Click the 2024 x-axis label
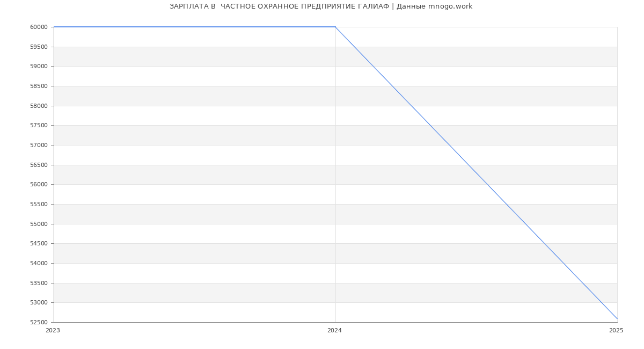Screen dimensions: 644x349 click(x=334, y=331)
